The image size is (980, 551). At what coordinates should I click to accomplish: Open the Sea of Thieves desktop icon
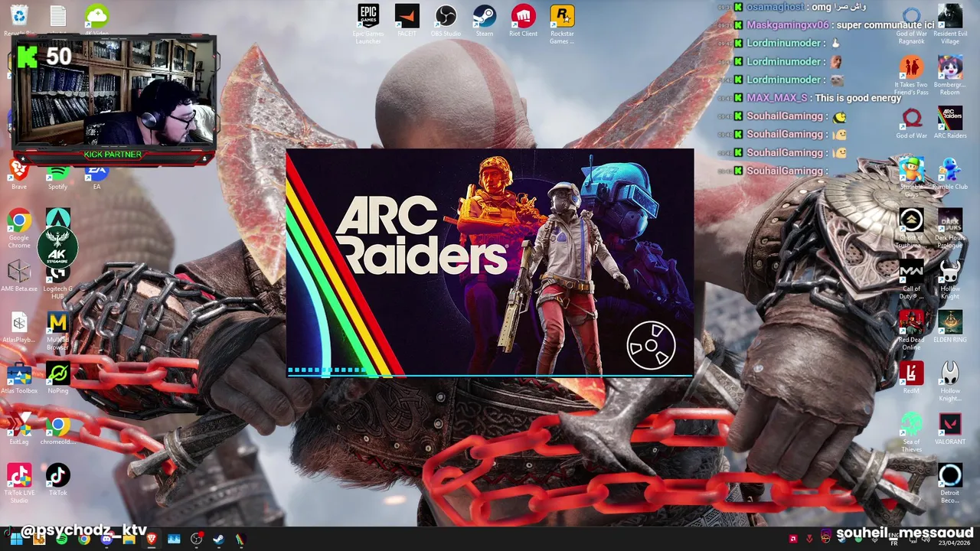point(911,432)
